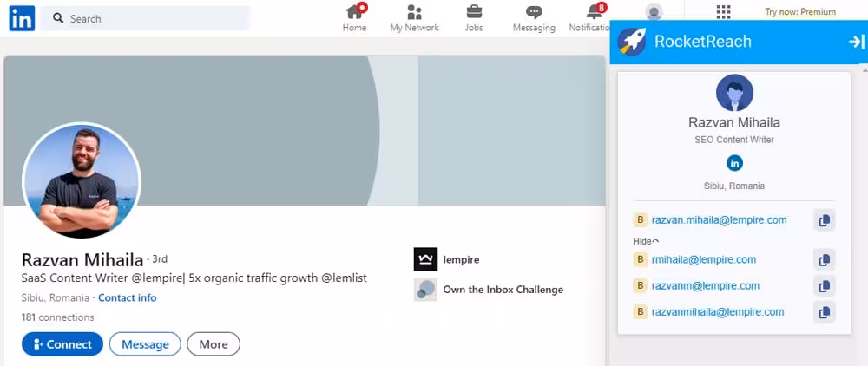Open Messaging chat icon
Viewport: 868px width, 366px height.
(534, 12)
